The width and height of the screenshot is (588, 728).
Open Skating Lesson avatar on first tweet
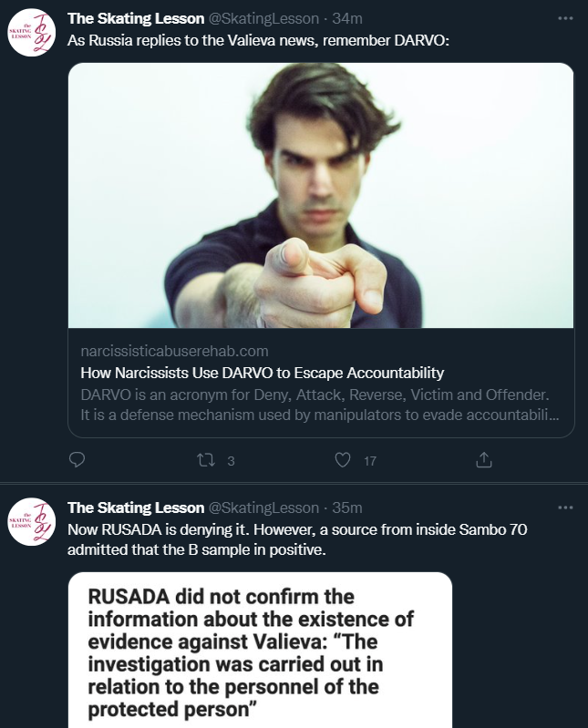[x=32, y=31]
